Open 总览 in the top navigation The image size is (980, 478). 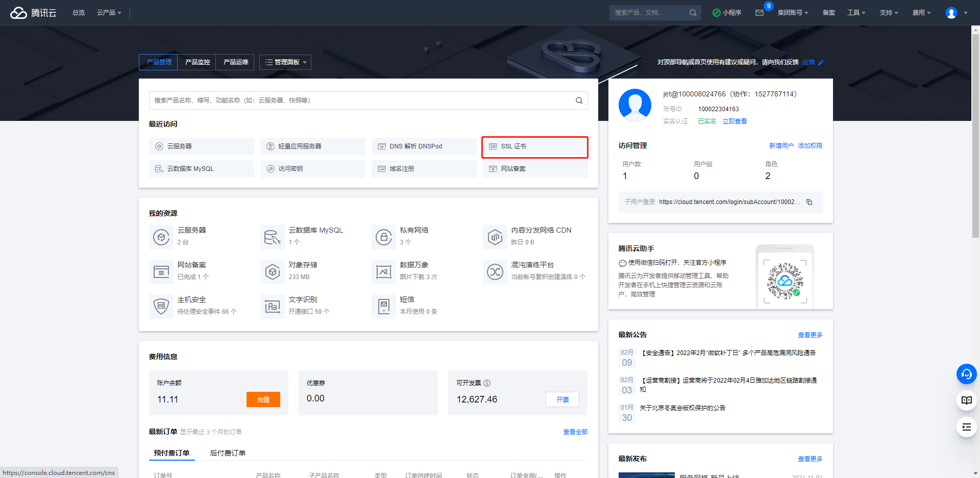tap(79, 13)
